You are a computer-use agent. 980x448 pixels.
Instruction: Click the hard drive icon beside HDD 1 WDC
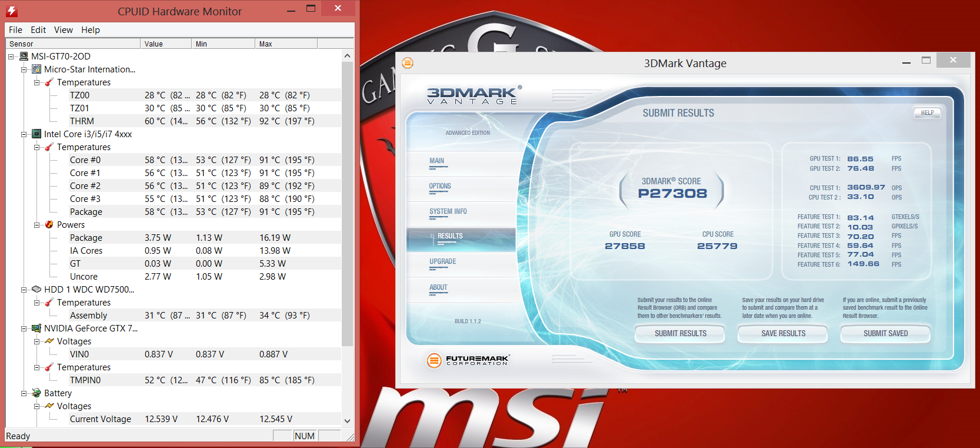tap(36, 290)
